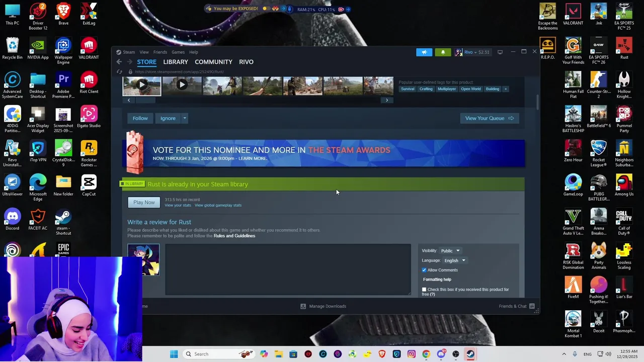Open the Friends menu

160,52
